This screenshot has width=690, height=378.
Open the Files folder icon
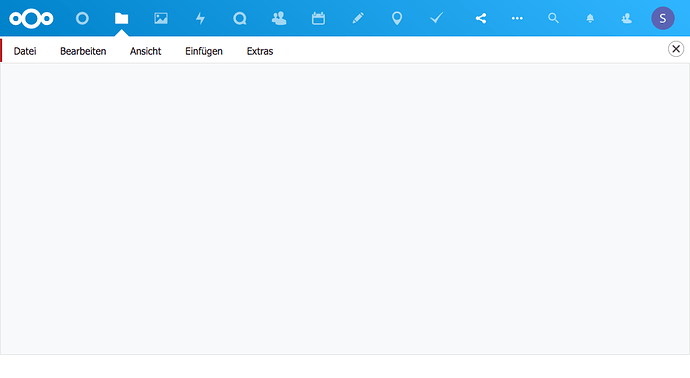click(x=121, y=18)
